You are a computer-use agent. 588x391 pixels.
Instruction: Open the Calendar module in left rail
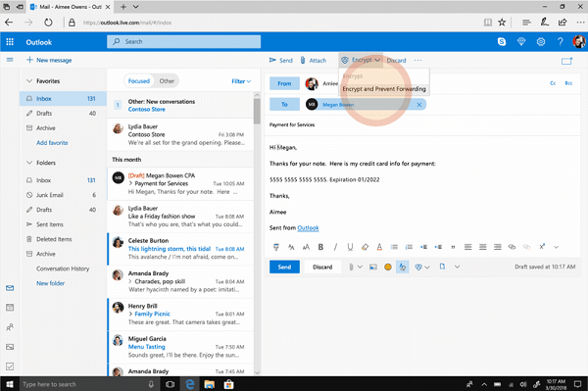pyautogui.click(x=10, y=308)
